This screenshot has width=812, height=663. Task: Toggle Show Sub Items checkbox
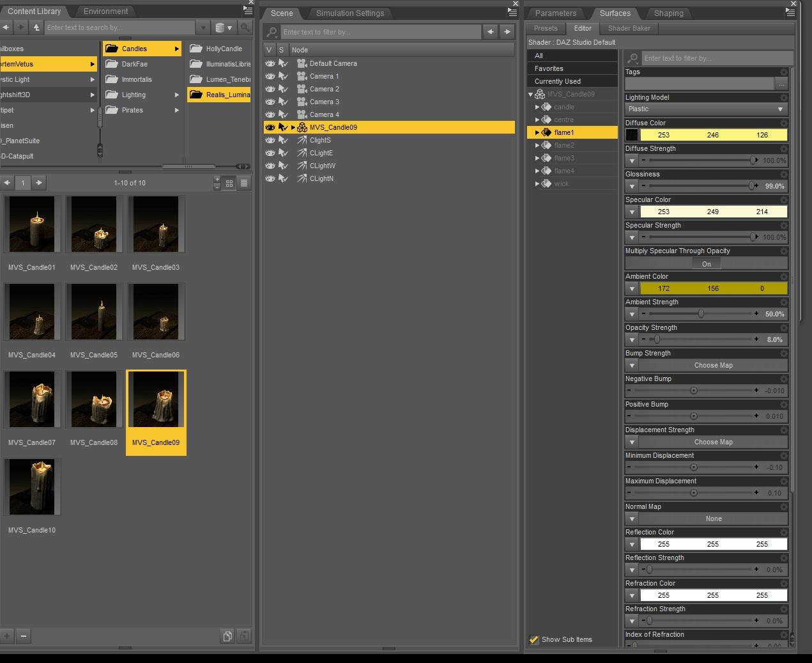tap(534, 639)
